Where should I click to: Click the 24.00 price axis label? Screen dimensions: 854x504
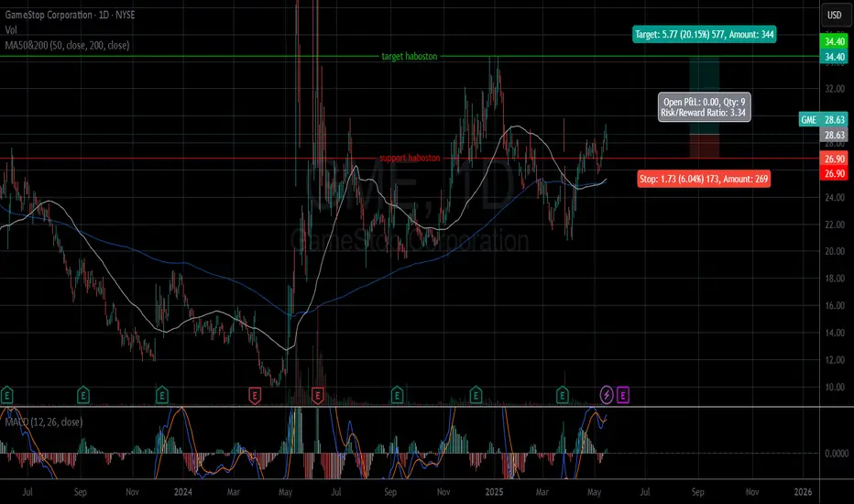pos(835,197)
